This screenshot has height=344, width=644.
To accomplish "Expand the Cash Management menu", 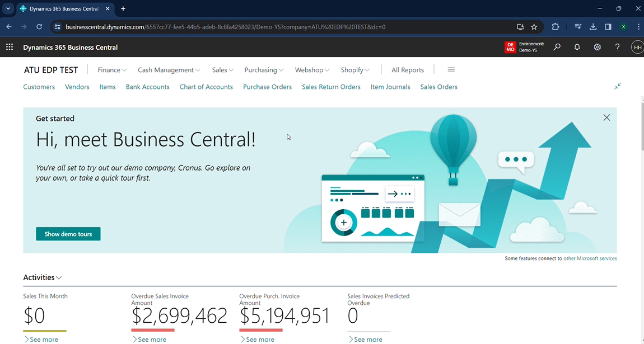I will [x=169, y=70].
